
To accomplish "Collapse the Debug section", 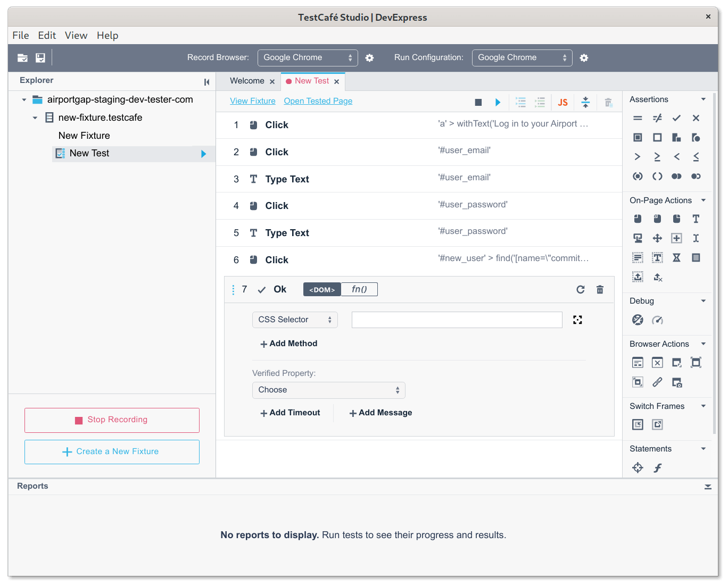I will tap(704, 301).
